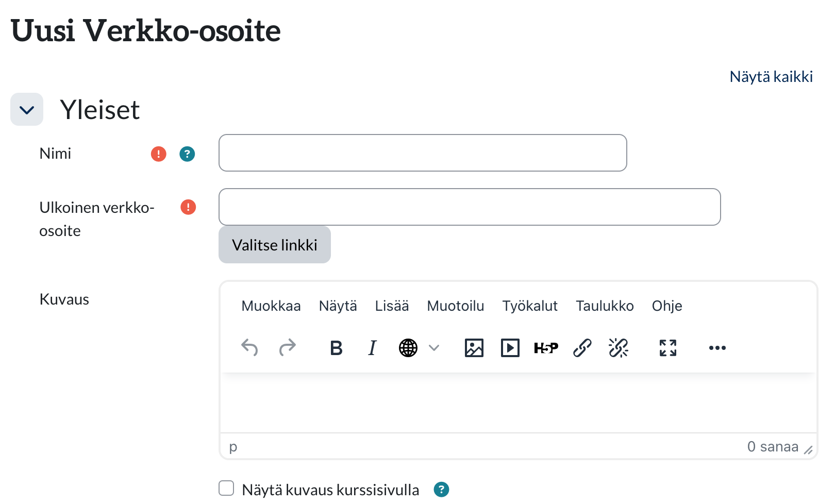
Task: Enable 'Näytä kuvaus kurssisivulla' checkbox
Action: pyautogui.click(x=226, y=488)
